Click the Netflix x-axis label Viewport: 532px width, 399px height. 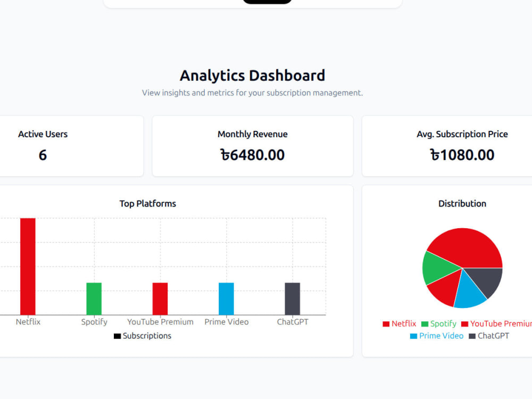(x=28, y=322)
